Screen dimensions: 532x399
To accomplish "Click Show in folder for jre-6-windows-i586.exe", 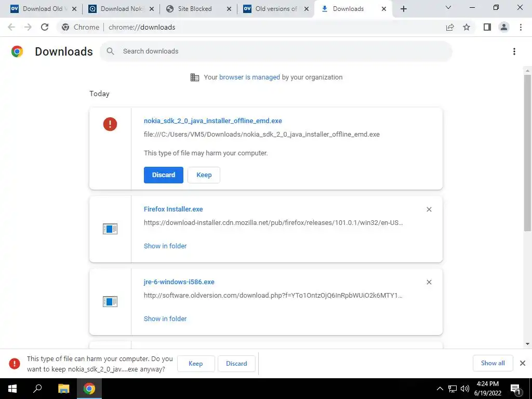I will pos(165,318).
